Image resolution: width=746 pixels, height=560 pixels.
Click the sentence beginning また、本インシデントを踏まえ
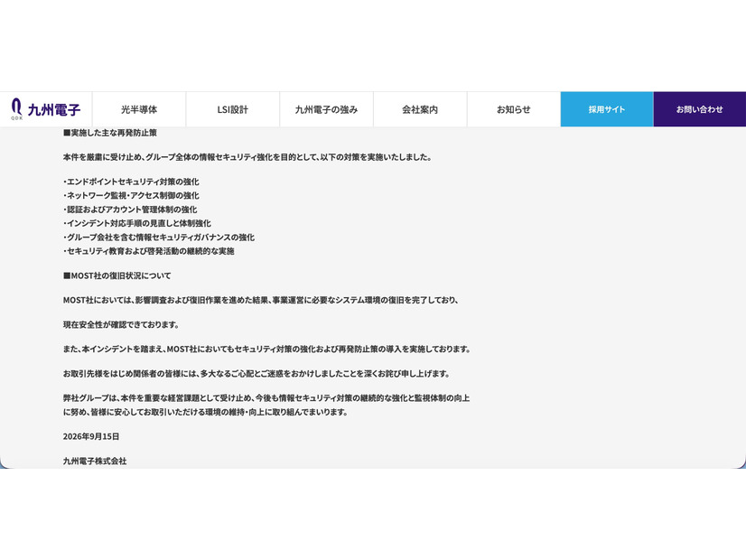click(x=267, y=350)
